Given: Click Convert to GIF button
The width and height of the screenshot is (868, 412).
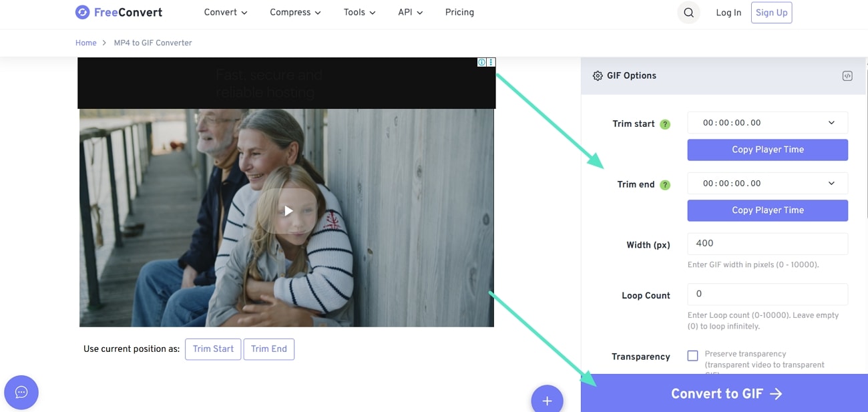Looking at the screenshot, I should (x=724, y=393).
